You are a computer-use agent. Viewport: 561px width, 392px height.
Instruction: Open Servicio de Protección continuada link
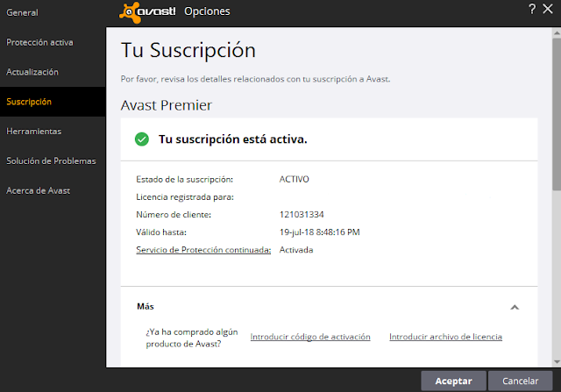[x=203, y=250]
